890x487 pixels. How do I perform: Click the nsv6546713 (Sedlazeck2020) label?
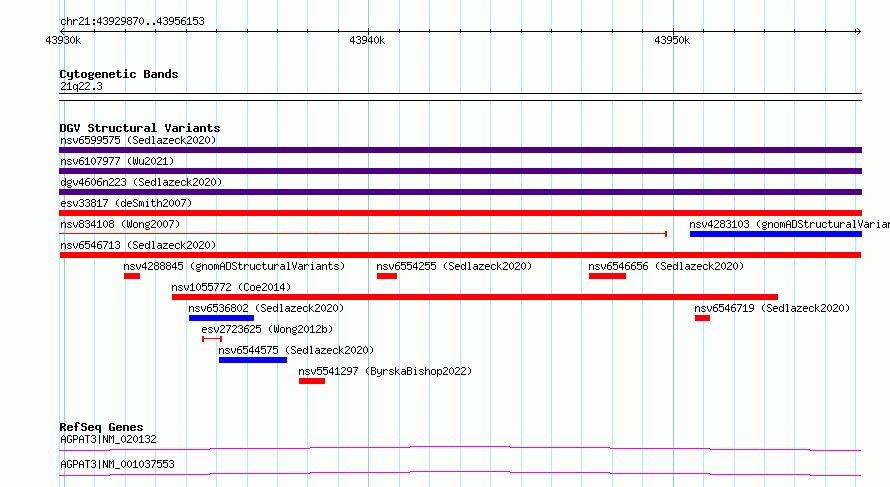[x=138, y=245]
